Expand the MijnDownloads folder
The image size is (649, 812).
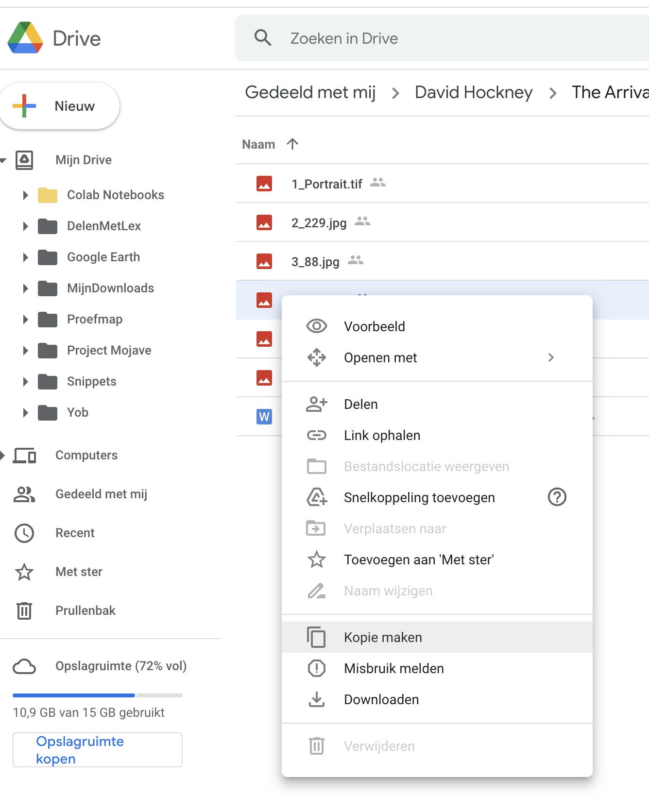coord(25,288)
